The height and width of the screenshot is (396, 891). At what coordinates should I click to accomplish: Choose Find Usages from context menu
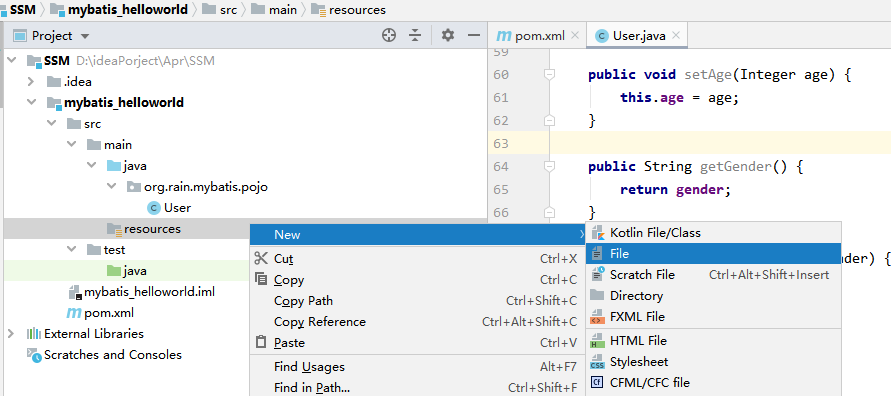[x=418, y=367]
